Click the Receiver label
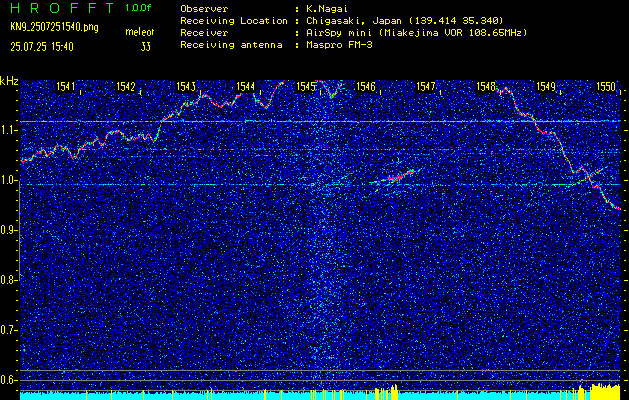 (x=204, y=32)
